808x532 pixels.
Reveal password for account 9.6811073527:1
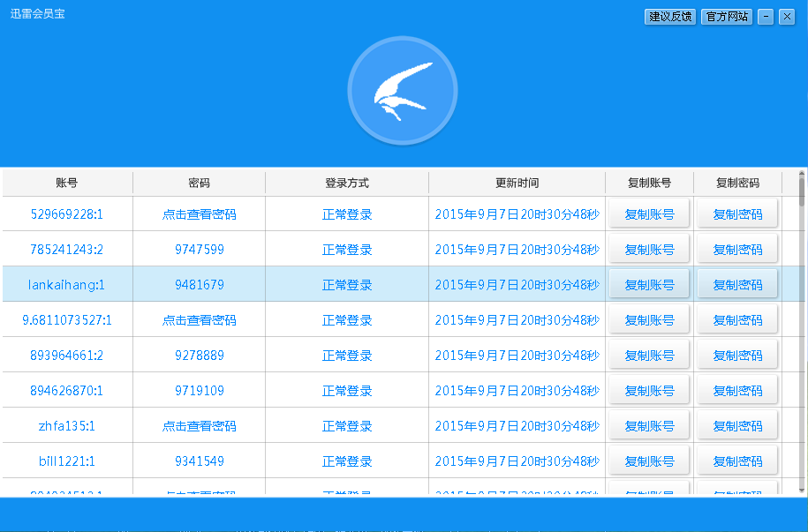198,318
